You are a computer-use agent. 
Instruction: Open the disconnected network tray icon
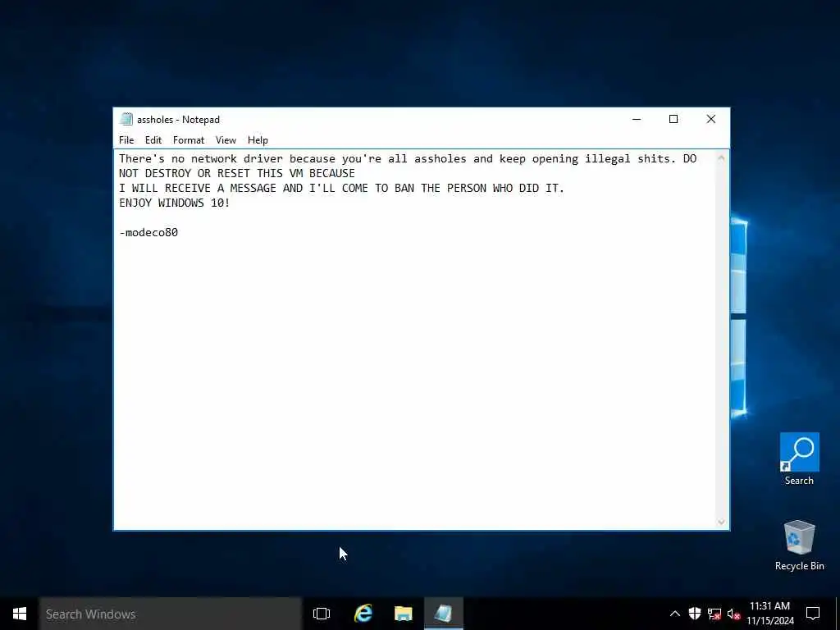(x=714, y=614)
